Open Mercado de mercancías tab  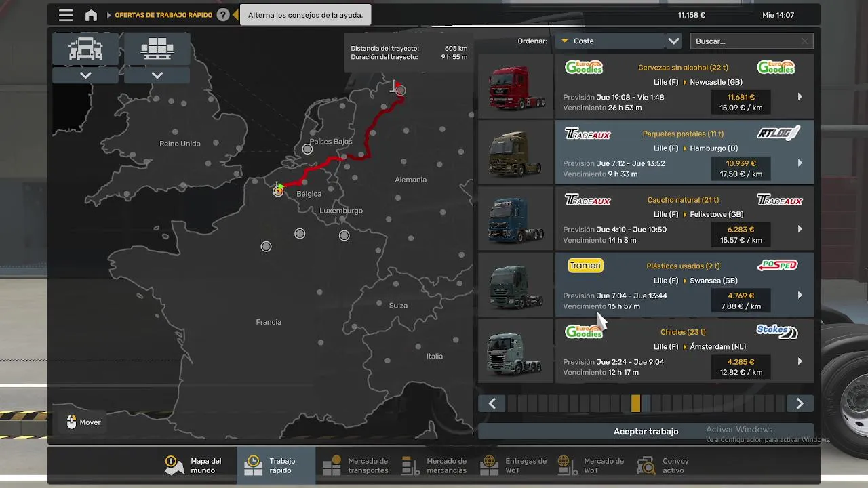click(x=434, y=466)
